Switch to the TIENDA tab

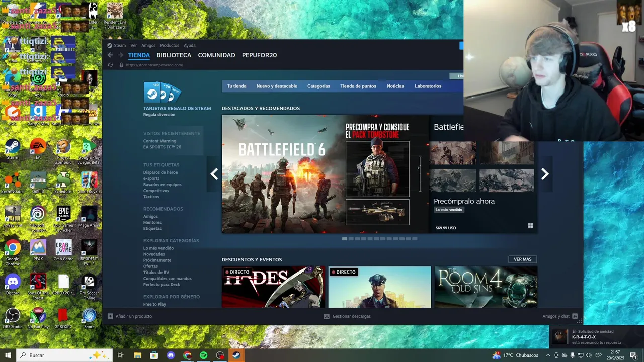[139, 55]
